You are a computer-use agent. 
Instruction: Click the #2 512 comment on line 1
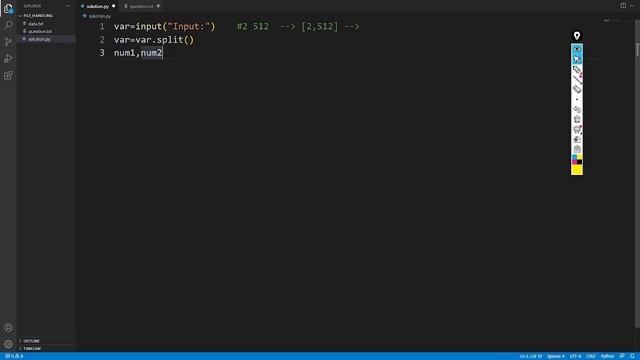pos(253,27)
